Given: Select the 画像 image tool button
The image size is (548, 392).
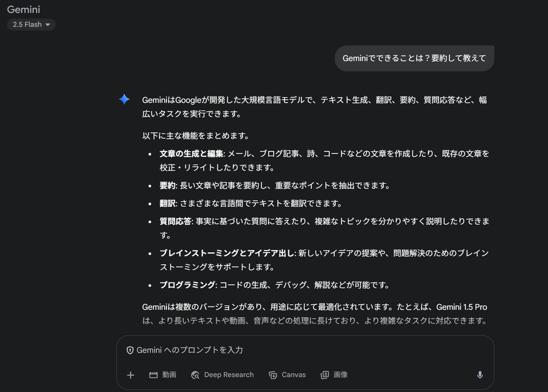Looking at the screenshot, I should 334,375.
